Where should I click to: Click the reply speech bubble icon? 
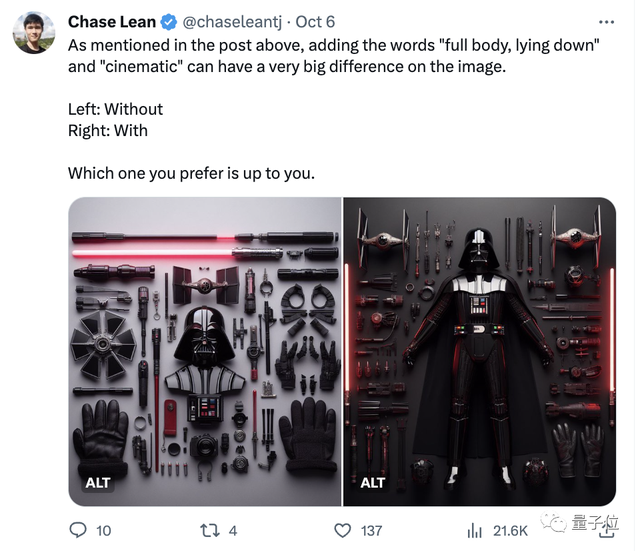[77, 530]
